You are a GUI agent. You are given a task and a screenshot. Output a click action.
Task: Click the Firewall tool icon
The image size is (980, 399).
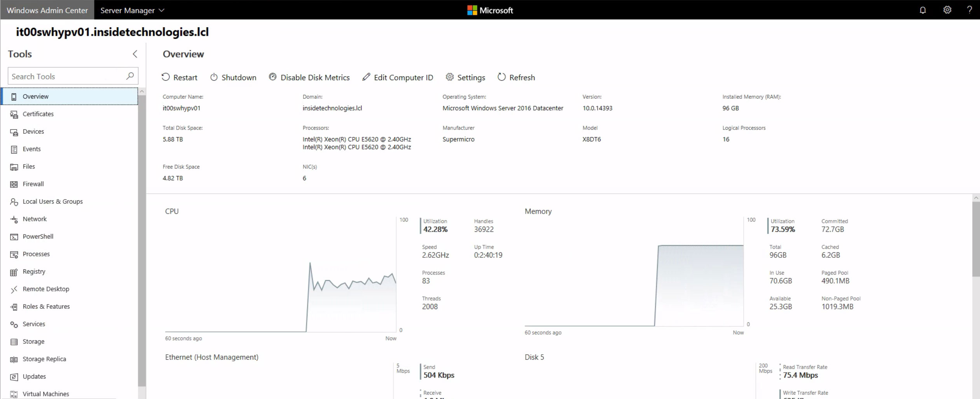tap(14, 184)
